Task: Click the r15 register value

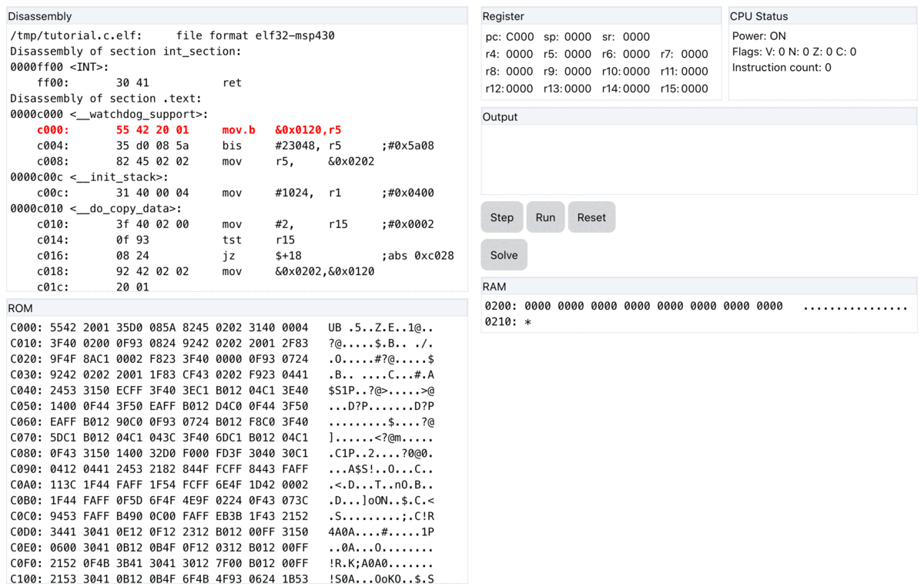Action: [x=695, y=89]
